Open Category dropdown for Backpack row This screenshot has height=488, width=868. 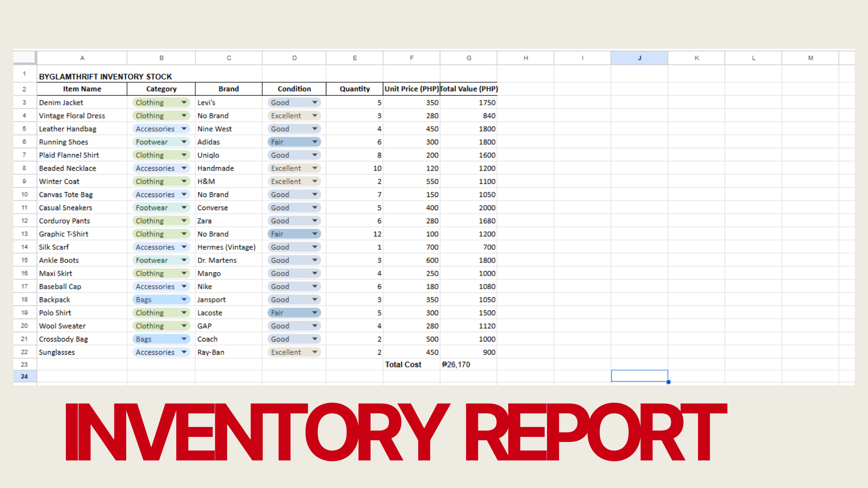(x=184, y=300)
